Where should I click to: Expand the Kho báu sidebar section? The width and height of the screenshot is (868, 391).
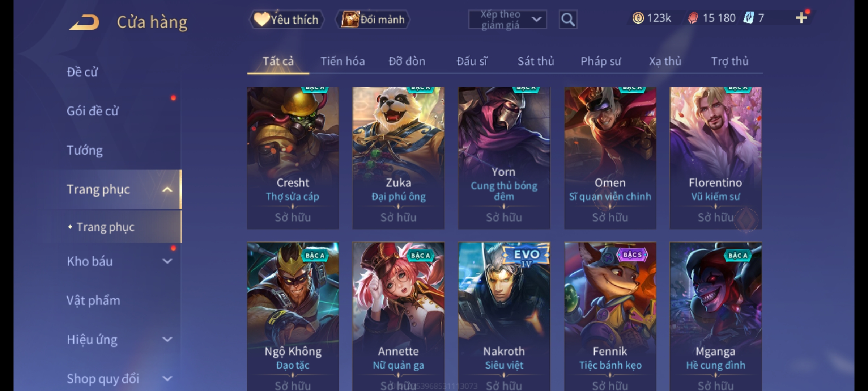pyautogui.click(x=167, y=261)
